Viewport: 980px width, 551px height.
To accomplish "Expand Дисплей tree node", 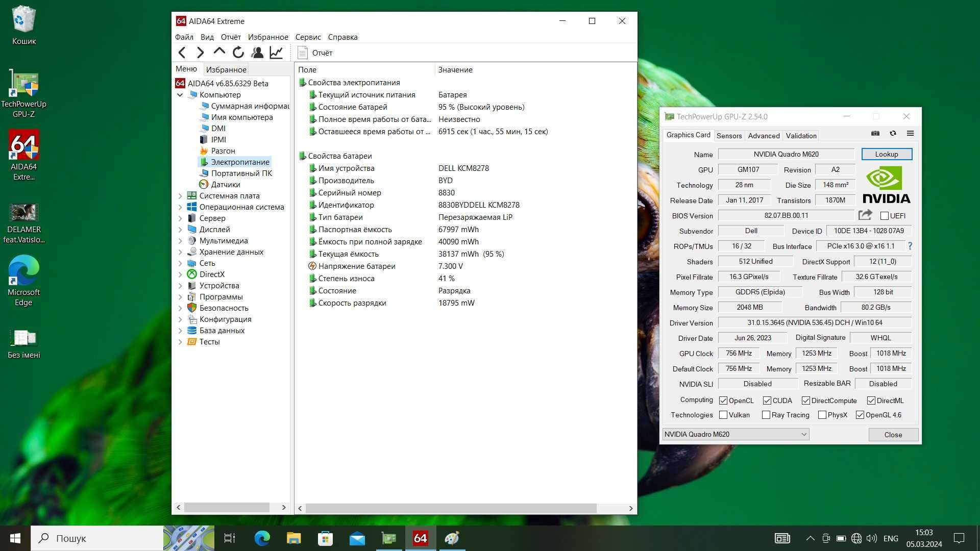I will 180,230.
